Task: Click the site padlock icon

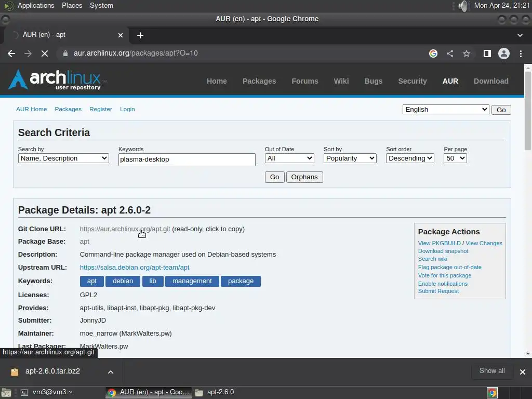Action: click(65, 54)
